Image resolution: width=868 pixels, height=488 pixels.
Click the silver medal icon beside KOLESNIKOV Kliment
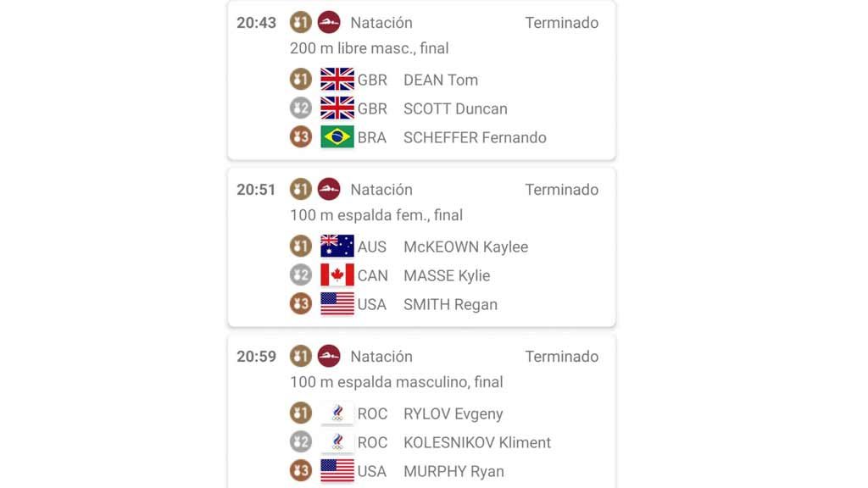301,442
